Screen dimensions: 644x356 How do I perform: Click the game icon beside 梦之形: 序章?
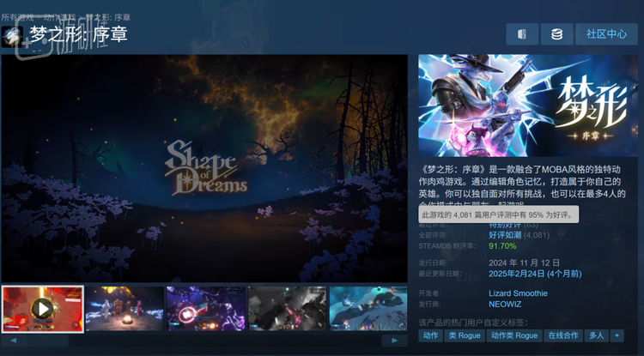coord(12,37)
